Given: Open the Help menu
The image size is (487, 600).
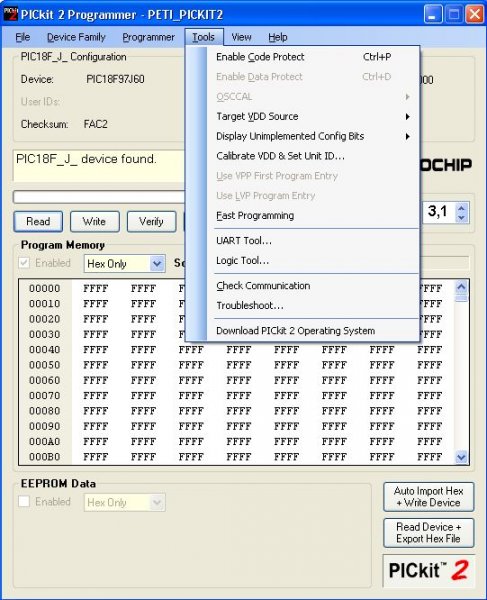Looking at the screenshot, I should (x=278, y=37).
